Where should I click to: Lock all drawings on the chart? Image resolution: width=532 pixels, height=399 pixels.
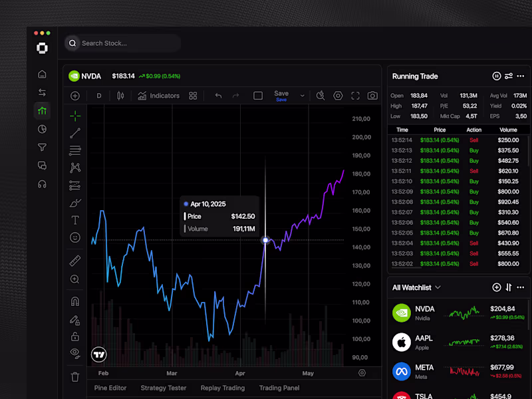pos(75,336)
